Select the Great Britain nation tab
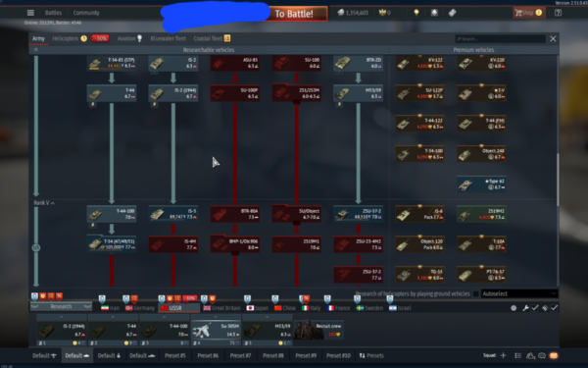 point(221,308)
